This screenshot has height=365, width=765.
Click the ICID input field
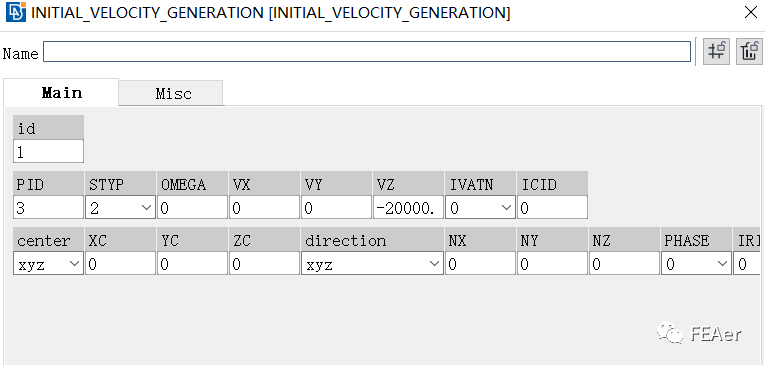coord(552,208)
